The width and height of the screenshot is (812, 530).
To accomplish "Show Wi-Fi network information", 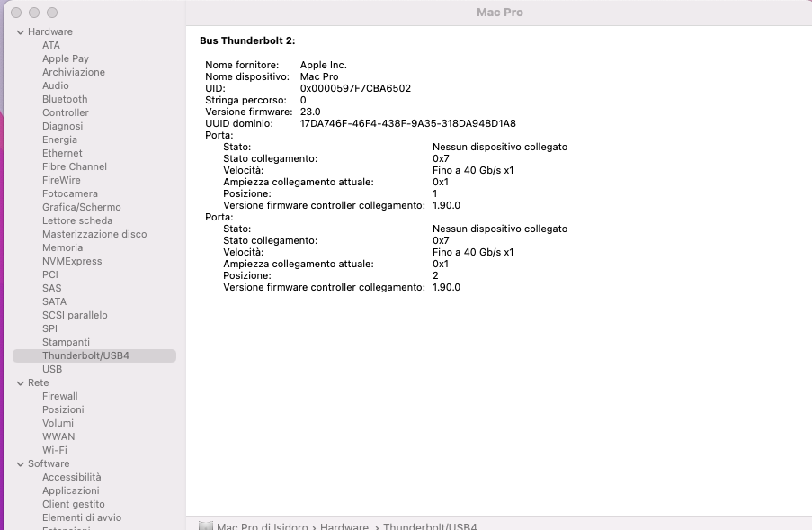I will click(x=55, y=450).
